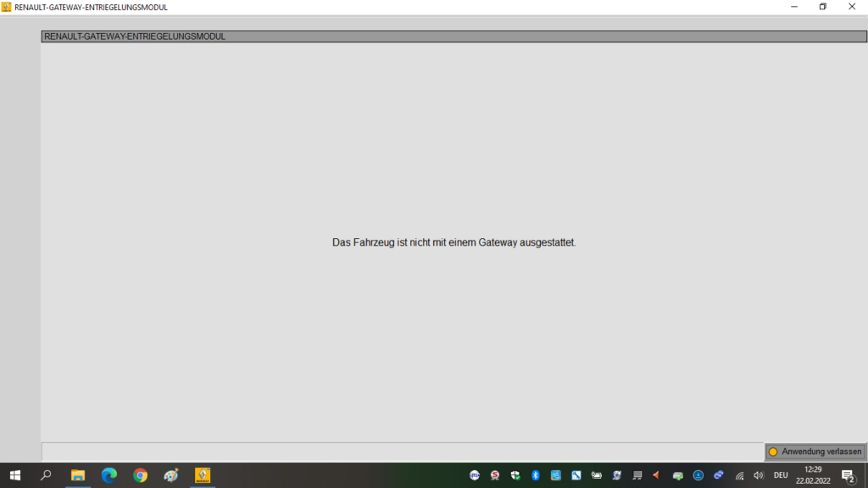Launch Google Chrome from the taskbar

[140, 475]
